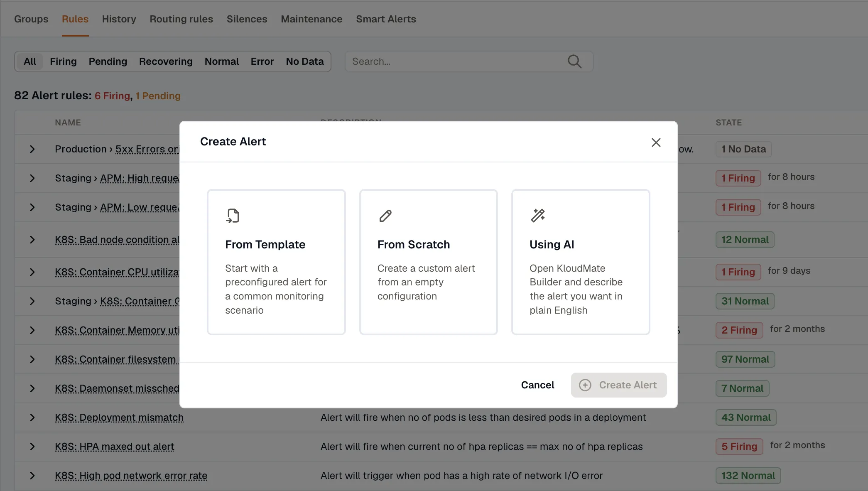Click the template file icon in From Template card
868x491 pixels.
[x=233, y=216]
